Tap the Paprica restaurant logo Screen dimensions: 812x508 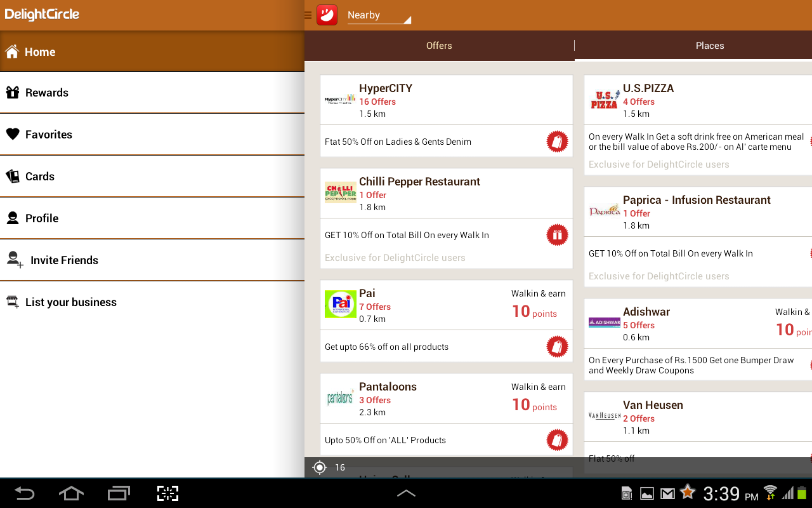[605, 211]
